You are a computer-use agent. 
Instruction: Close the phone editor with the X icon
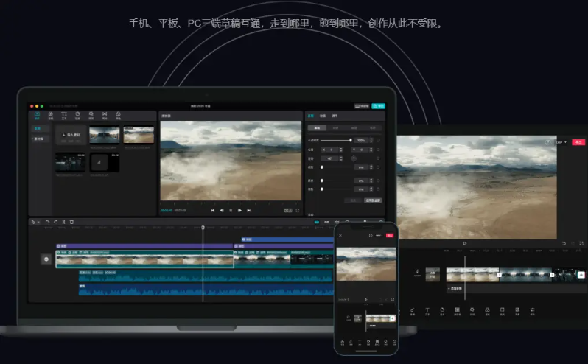pyautogui.click(x=341, y=235)
